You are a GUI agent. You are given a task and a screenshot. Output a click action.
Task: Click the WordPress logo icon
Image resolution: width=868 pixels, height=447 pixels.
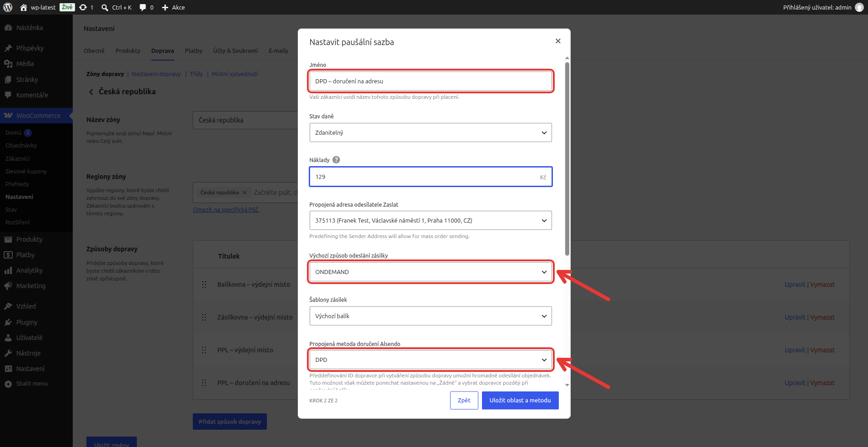[8, 7]
